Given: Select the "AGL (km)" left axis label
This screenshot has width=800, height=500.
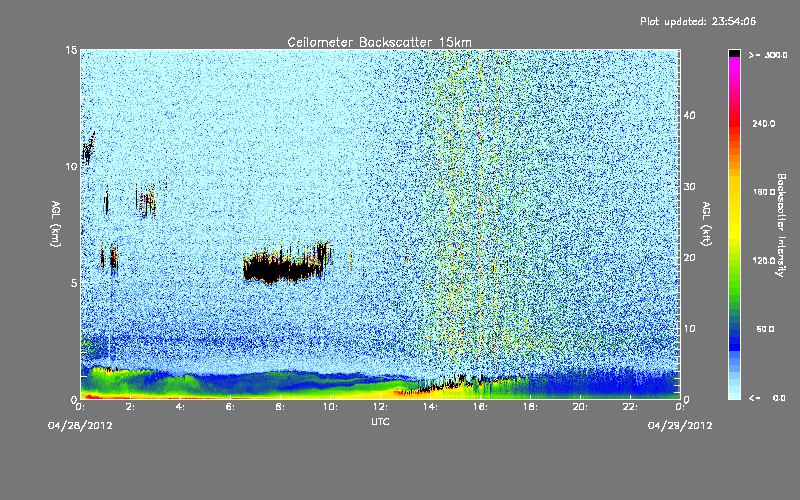Looking at the screenshot, I should click(56, 223).
